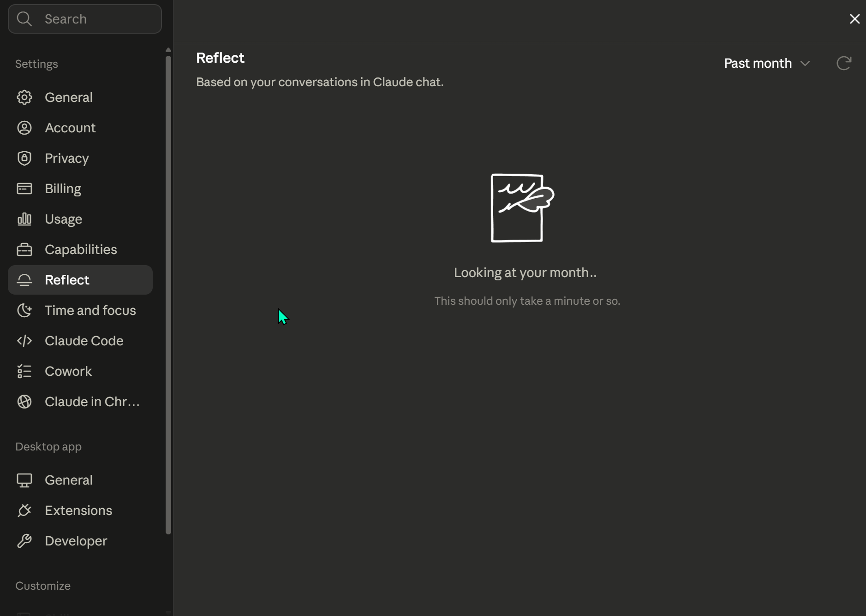Click the Customize section label
The width and height of the screenshot is (866, 616).
(43, 586)
